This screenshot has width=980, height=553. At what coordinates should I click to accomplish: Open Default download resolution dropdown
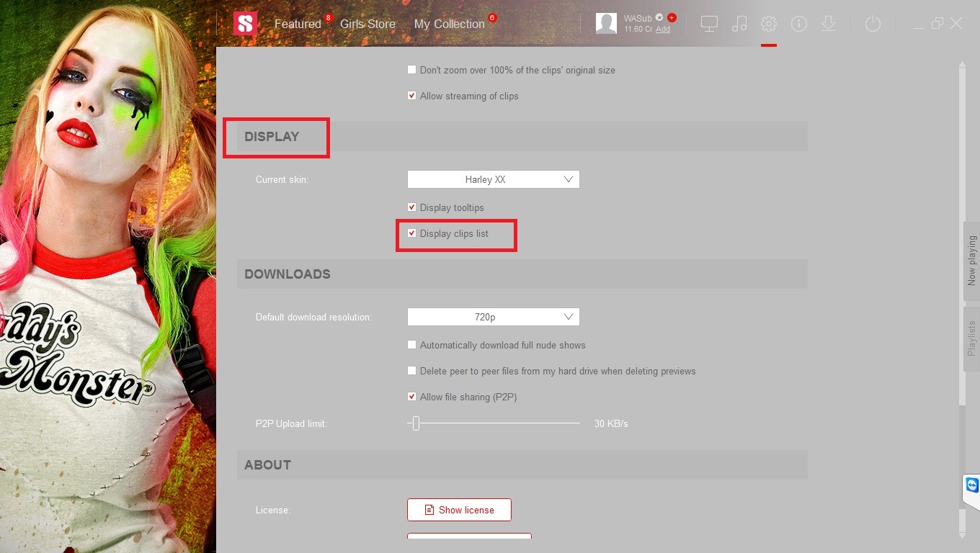(493, 317)
